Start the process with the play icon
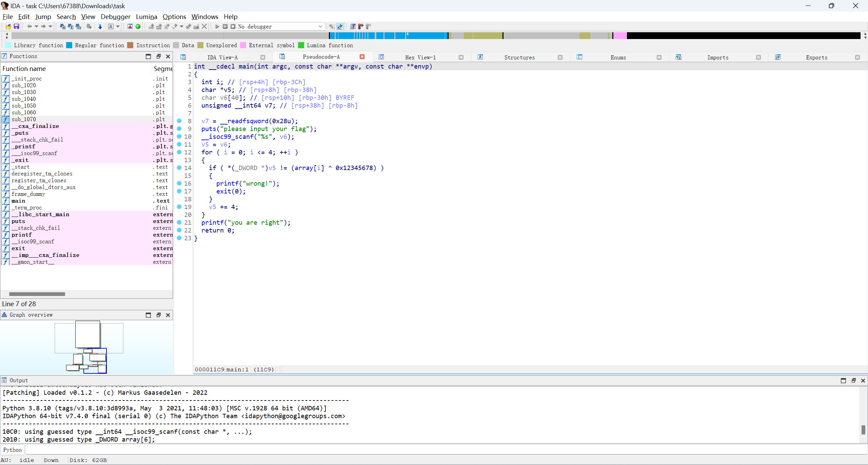 (x=217, y=26)
